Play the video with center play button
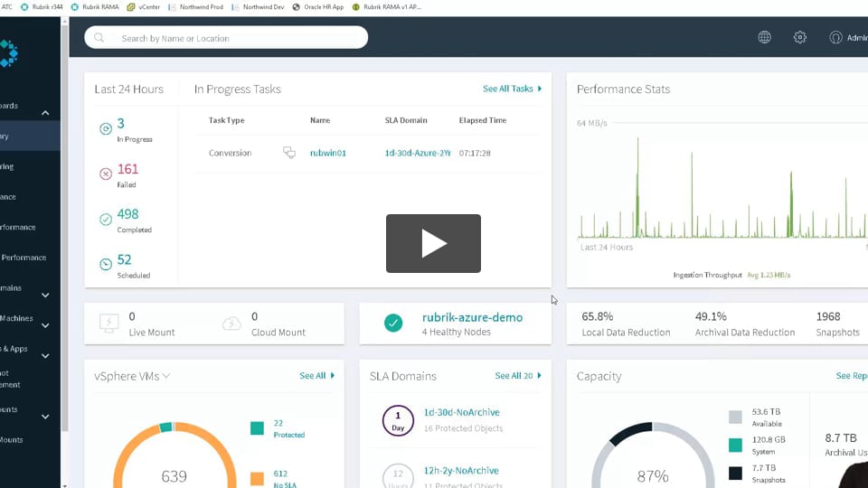The width and height of the screenshot is (868, 488). coord(433,243)
